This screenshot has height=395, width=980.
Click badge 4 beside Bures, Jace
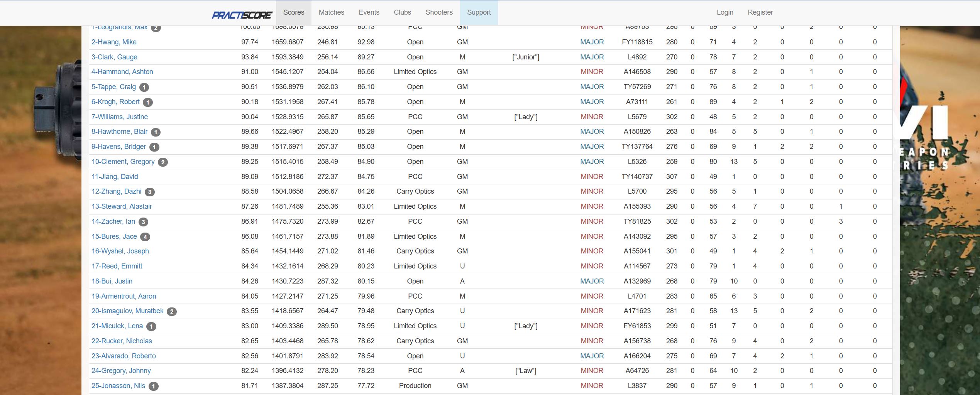click(x=145, y=237)
